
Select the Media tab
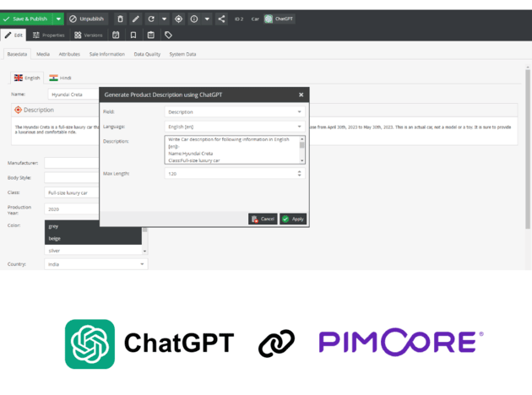click(43, 54)
